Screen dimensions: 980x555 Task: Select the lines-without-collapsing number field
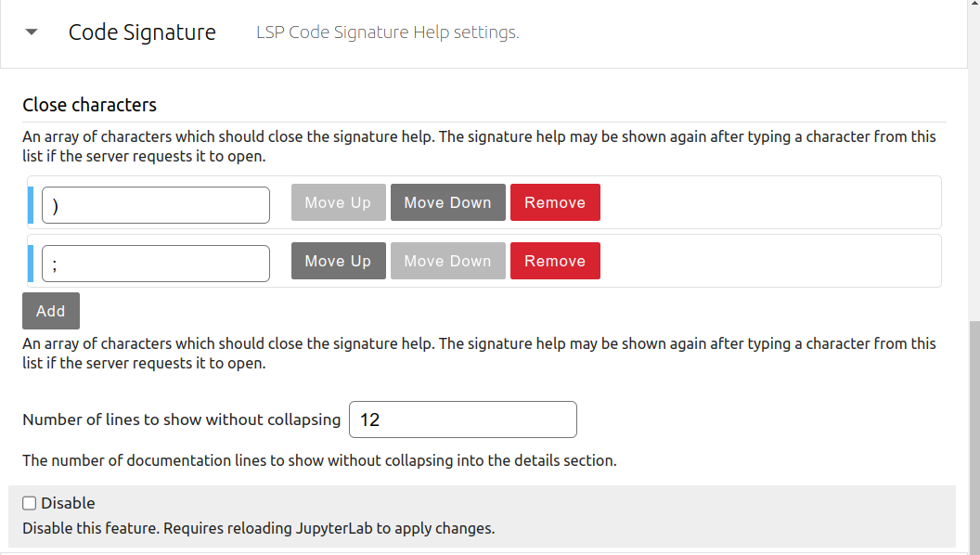pos(462,419)
